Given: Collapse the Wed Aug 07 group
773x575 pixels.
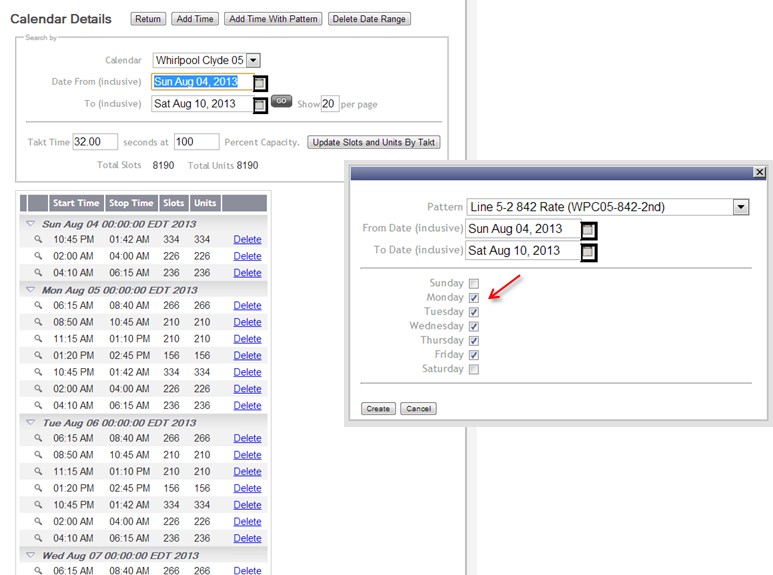Looking at the screenshot, I should point(31,555).
